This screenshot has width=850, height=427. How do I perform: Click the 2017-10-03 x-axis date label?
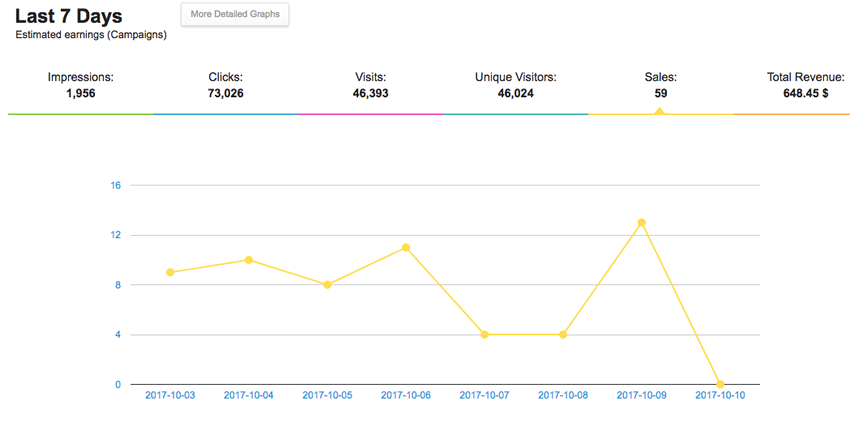pos(170,396)
